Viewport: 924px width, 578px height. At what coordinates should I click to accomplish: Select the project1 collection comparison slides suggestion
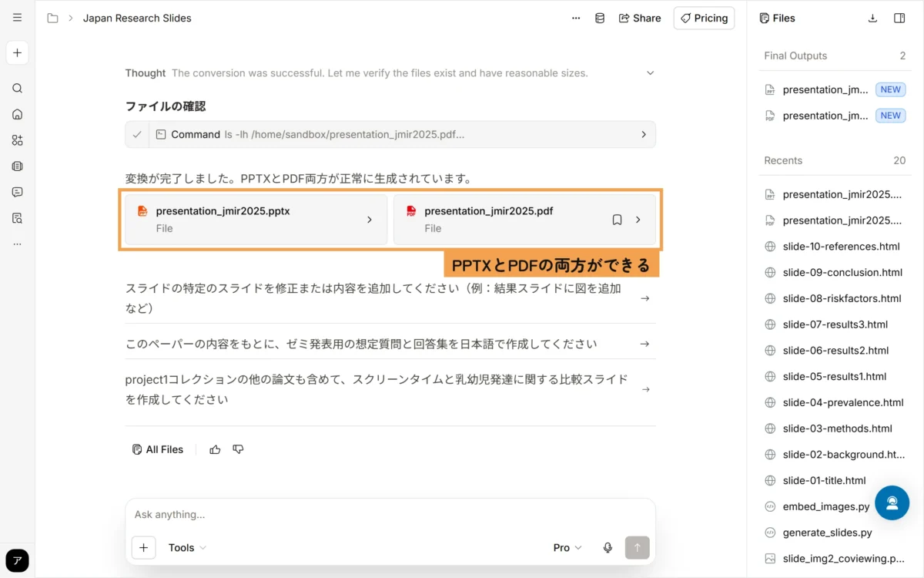[x=390, y=389]
